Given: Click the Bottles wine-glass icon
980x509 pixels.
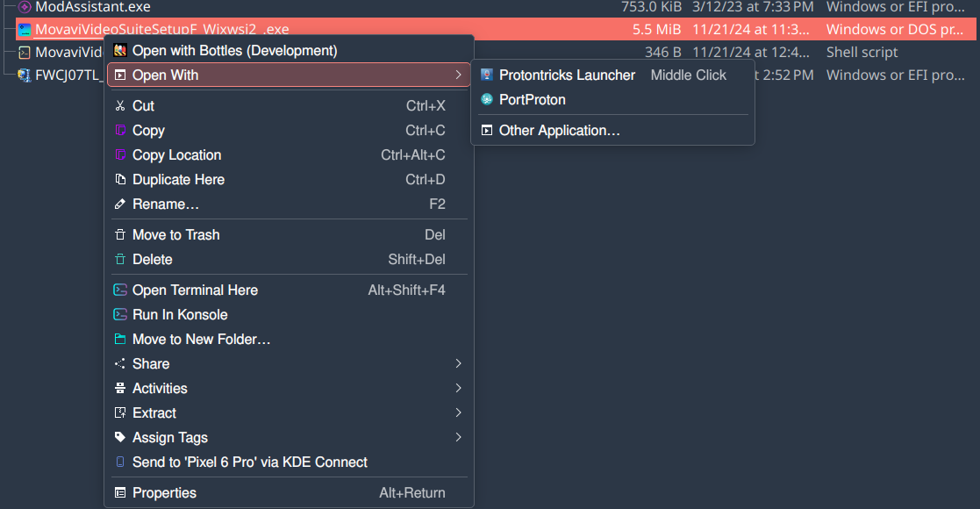Looking at the screenshot, I should pyautogui.click(x=120, y=51).
